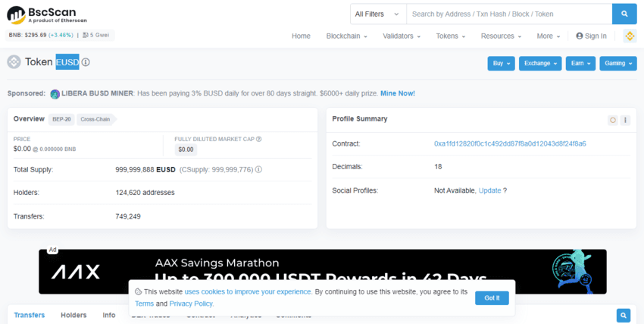Click the gas pump icon beside 5 Gwei

(86, 36)
